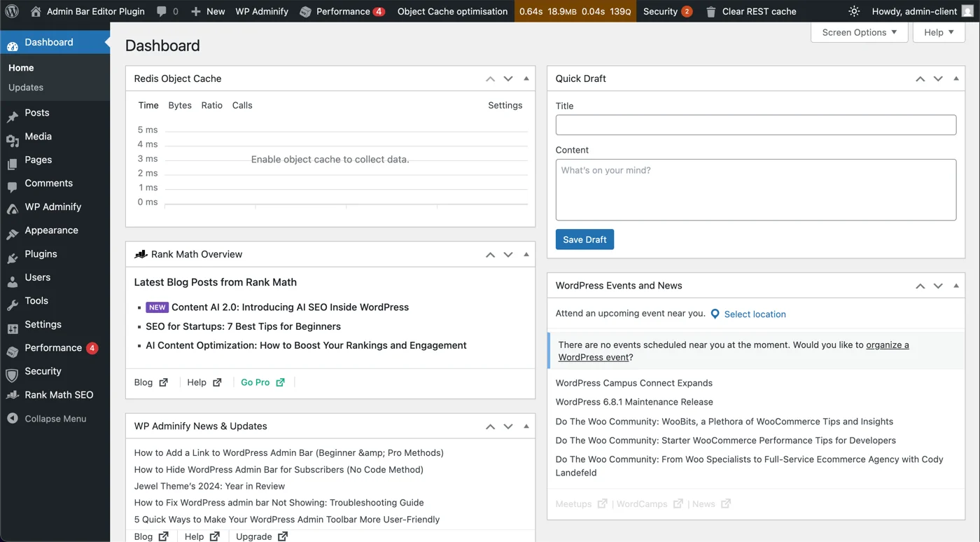Viewport: 980px width, 542px height.
Task: Open the WordPress logo menu
Action: [x=12, y=11]
